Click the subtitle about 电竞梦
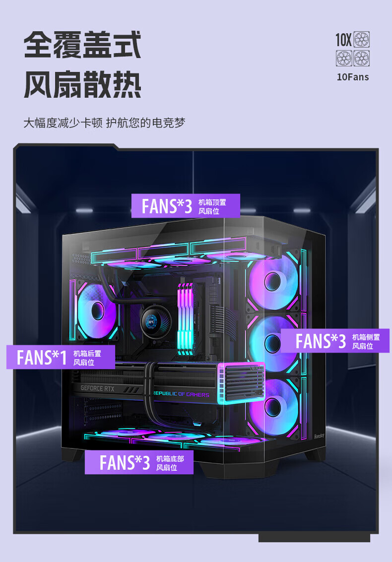Viewport: 392px width, 562px height. coord(104,123)
